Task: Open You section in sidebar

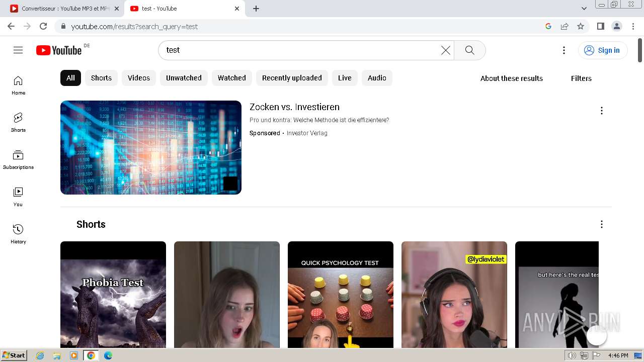Action: pyautogui.click(x=18, y=197)
